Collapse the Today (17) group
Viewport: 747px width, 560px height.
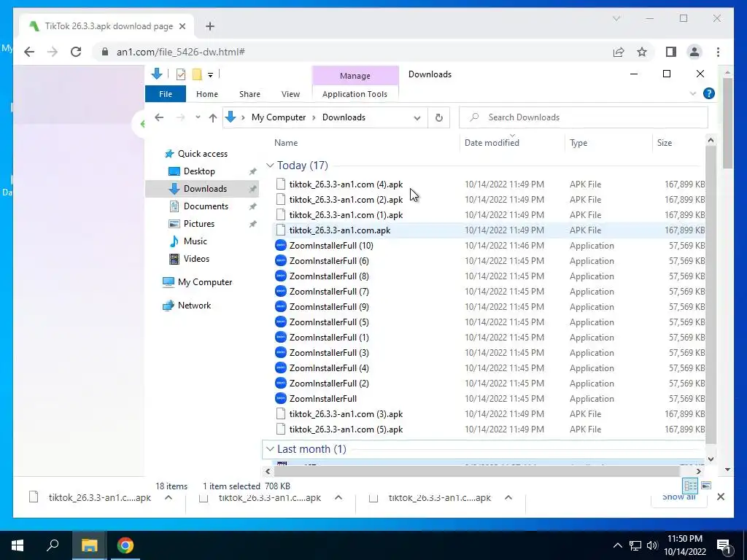point(270,166)
